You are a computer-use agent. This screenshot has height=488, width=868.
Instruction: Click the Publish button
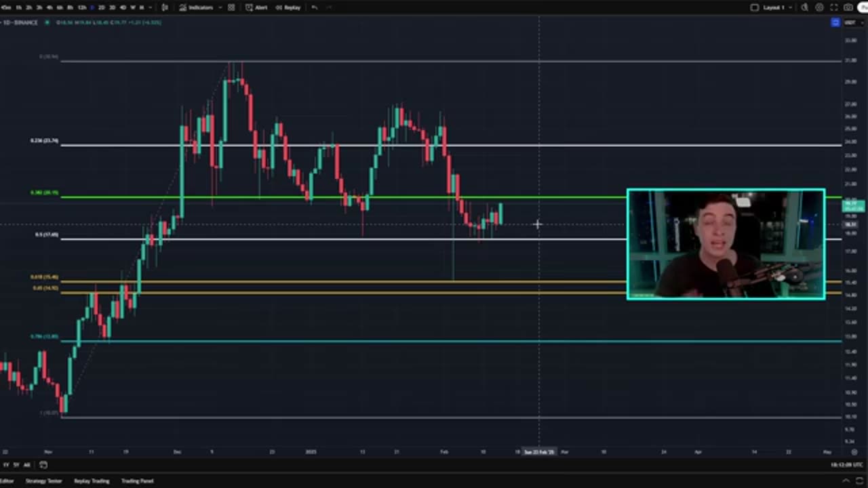click(x=863, y=7)
